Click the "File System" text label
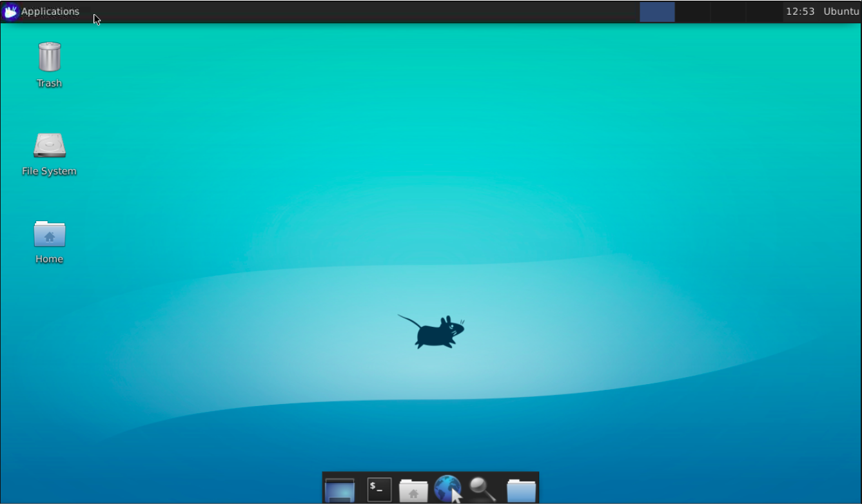The height and width of the screenshot is (504, 862). [x=49, y=171]
